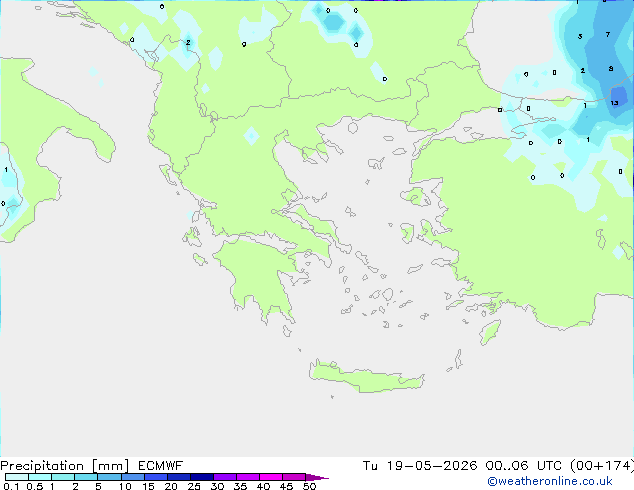Click the '0.1' legend scale label
This screenshot has height=490, width=634.
coord(11,486)
